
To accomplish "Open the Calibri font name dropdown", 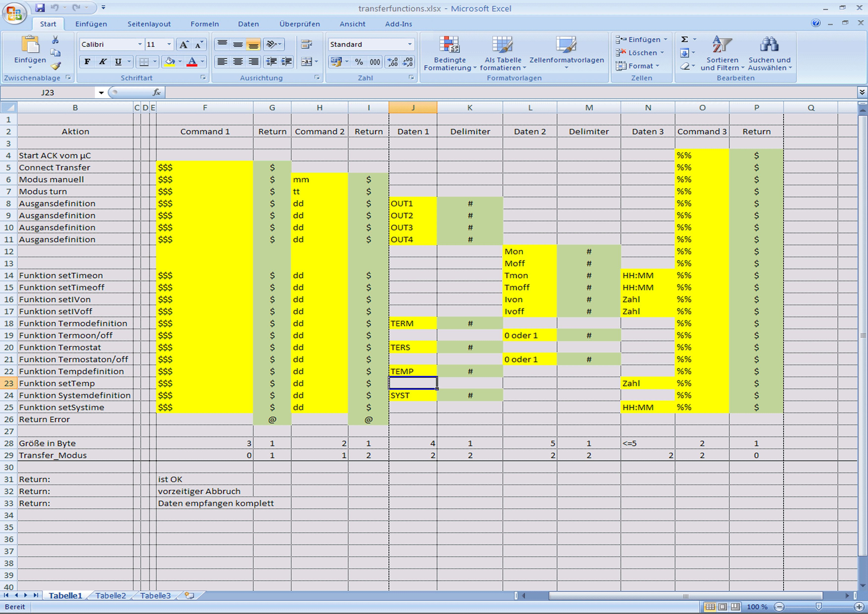I will point(140,45).
